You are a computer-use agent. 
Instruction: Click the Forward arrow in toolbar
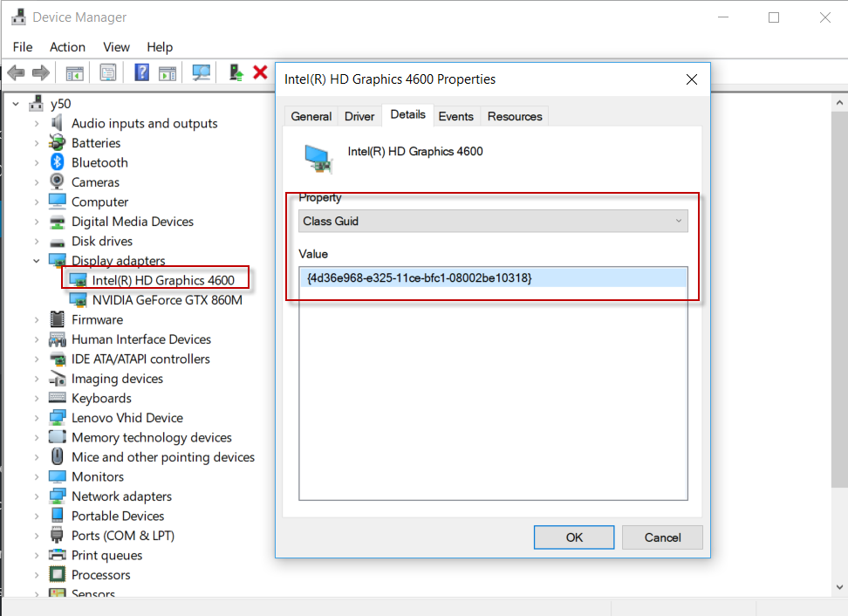(41, 72)
